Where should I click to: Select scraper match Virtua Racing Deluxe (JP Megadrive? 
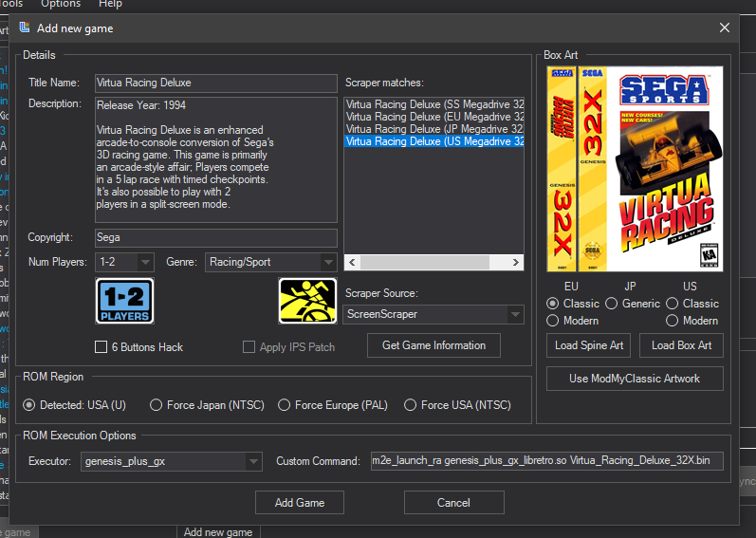coord(433,129)
